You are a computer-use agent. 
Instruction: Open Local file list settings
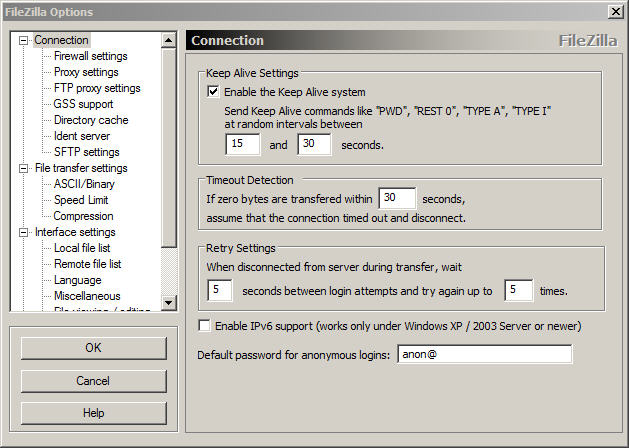(x=82, y=248)
